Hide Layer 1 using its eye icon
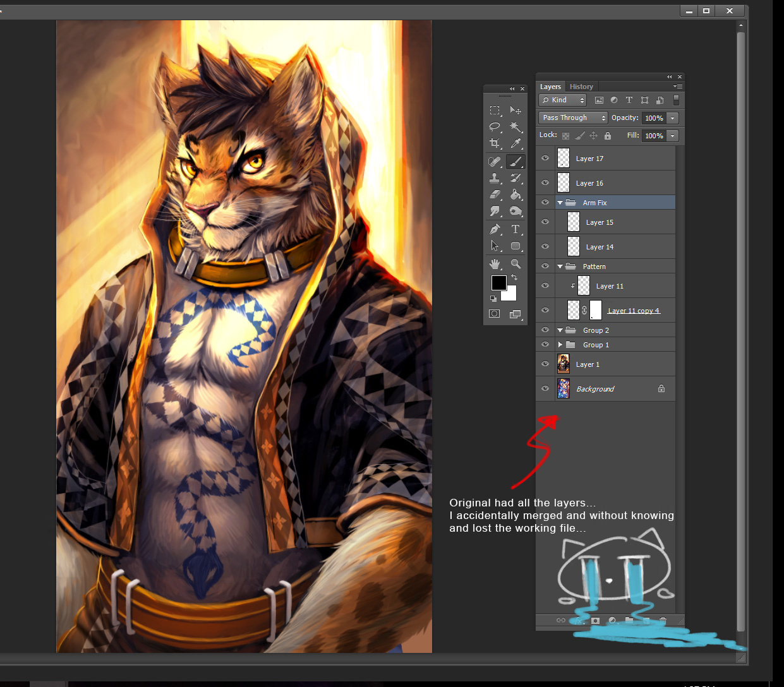The image size is (784, 687). (x=545, y=364)
